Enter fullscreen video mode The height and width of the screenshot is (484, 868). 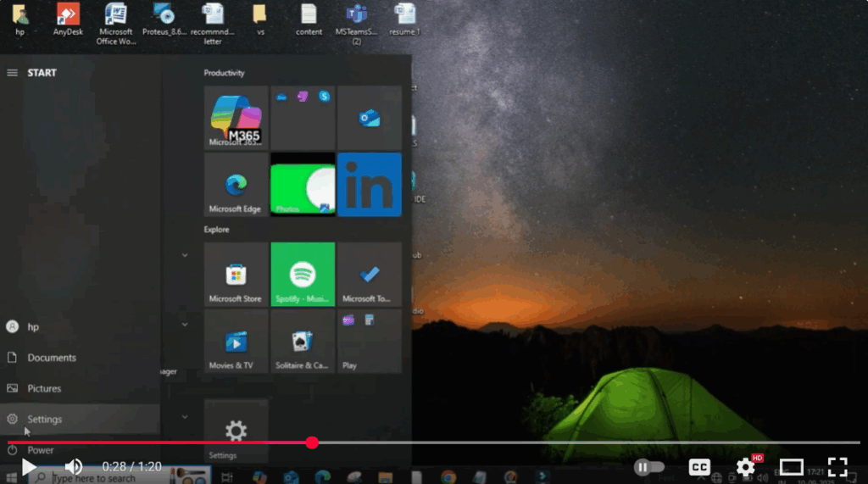837,467
